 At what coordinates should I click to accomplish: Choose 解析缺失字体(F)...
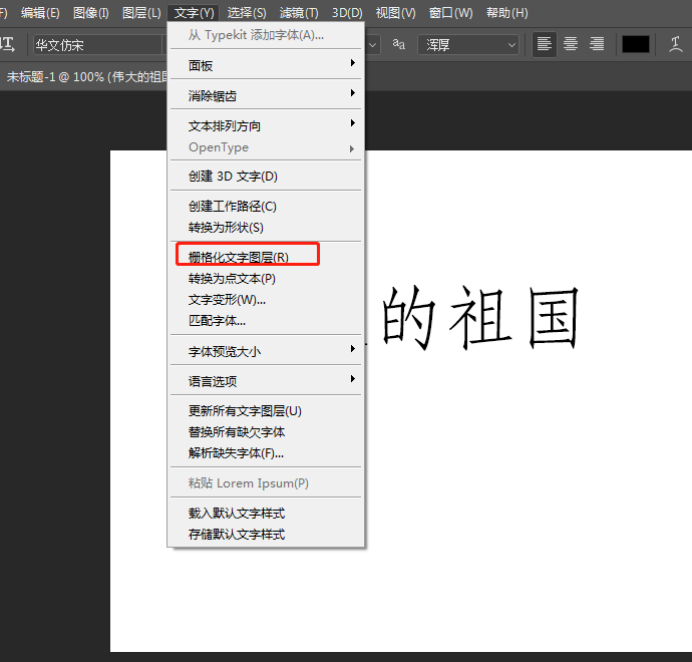pyautogui.click(x=266, y=453)
